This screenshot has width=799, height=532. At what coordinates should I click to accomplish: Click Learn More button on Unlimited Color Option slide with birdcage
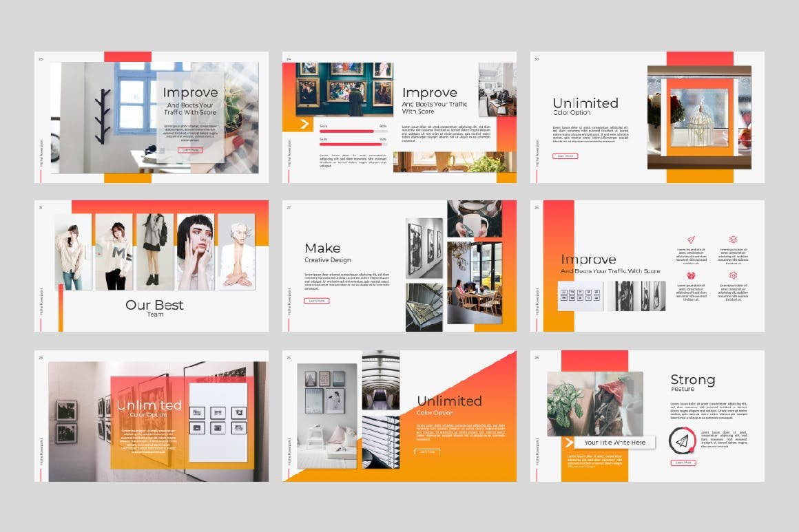pyautogui.click(x=565, y=156)
